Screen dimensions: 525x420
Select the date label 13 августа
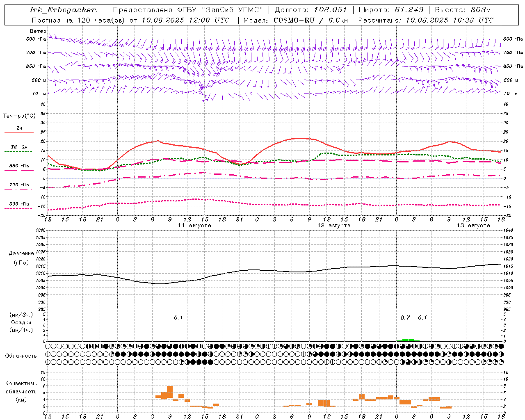(x=473, y=226)
